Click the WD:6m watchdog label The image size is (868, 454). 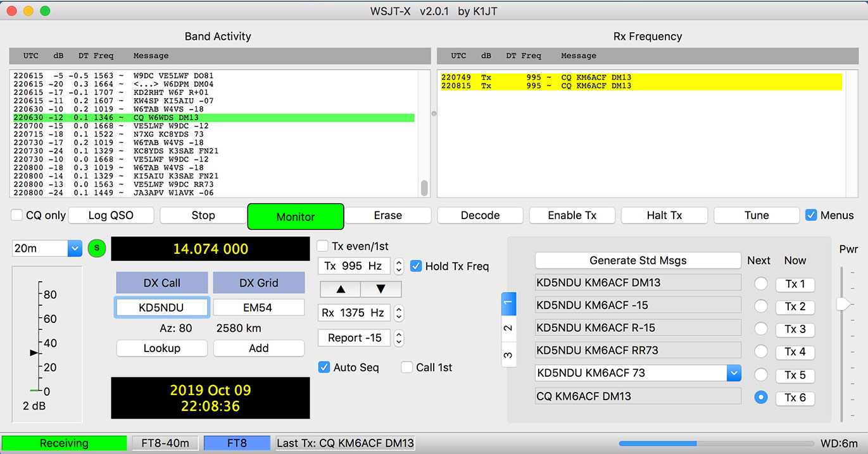(x=839, y=443)
